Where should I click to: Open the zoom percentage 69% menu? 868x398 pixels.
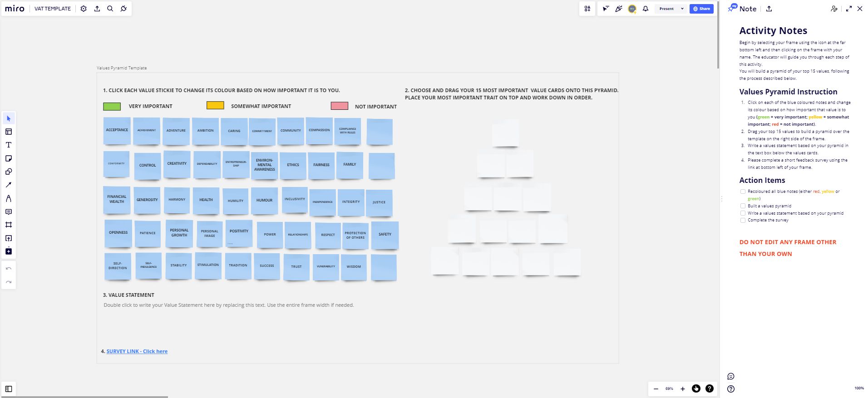coord(669,389)
